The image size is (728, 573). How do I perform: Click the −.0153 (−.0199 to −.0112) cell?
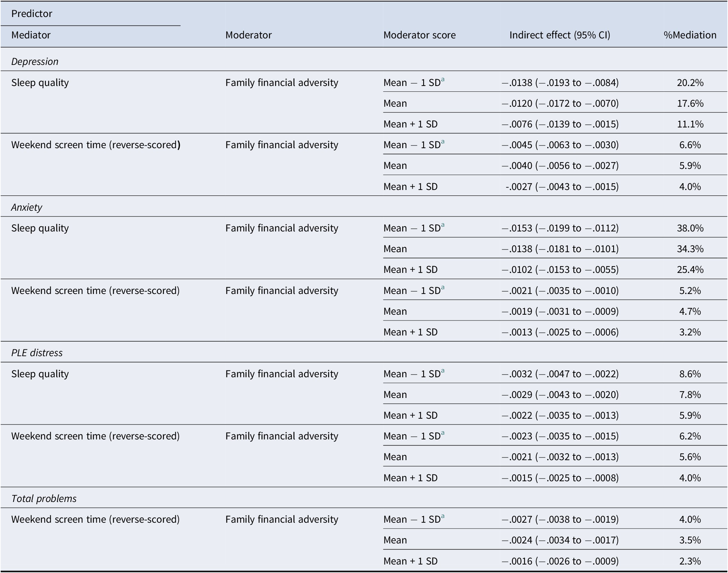560,228
